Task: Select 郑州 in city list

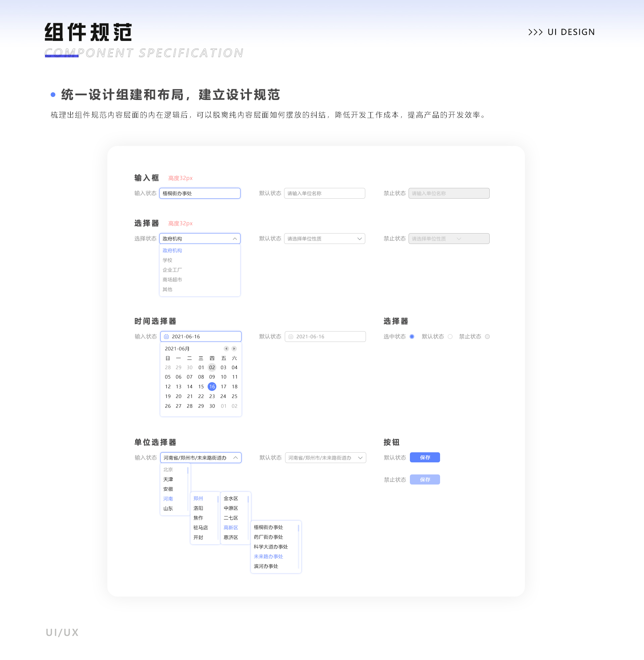Action: pyautogui.click(x=198, y=498)
